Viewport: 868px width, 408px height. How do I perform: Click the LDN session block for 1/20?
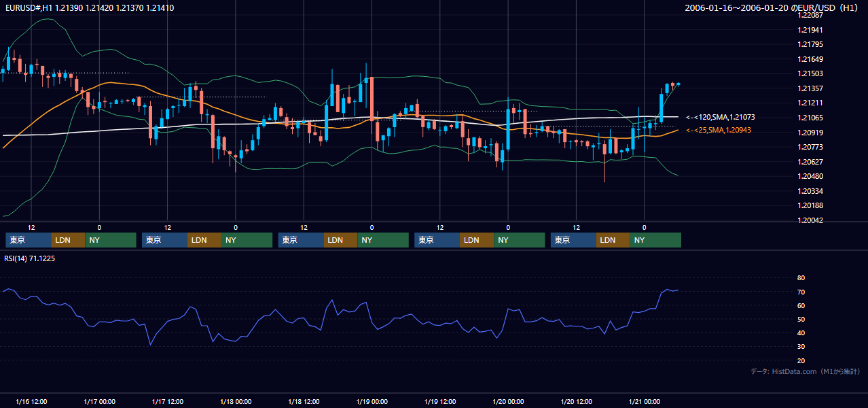click(614, 240)
